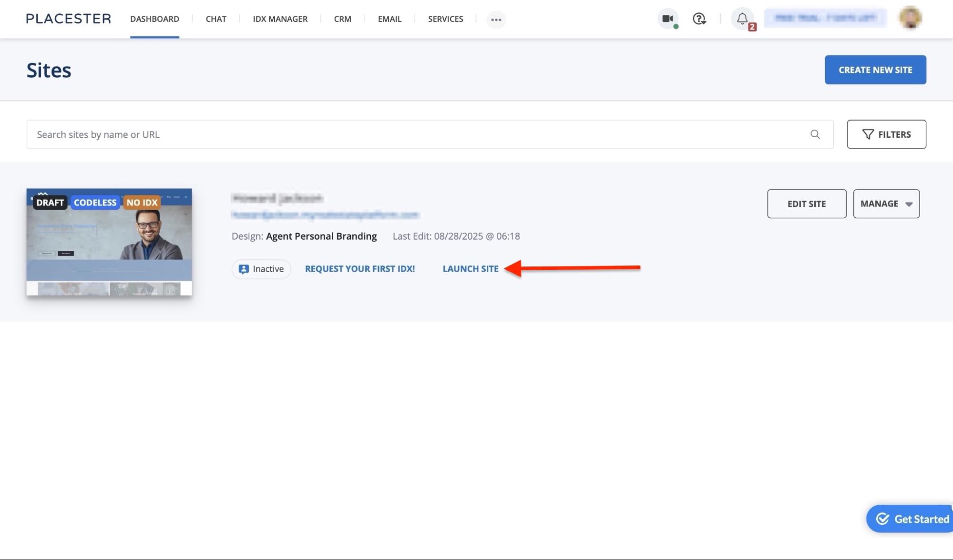Click the user profile avatar
The width and height of the screenshot is (953, 560).
coord(910,18)
